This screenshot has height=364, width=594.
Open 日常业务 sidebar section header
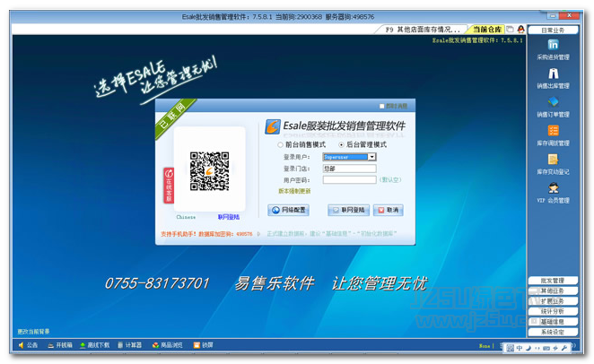point(553,30)
